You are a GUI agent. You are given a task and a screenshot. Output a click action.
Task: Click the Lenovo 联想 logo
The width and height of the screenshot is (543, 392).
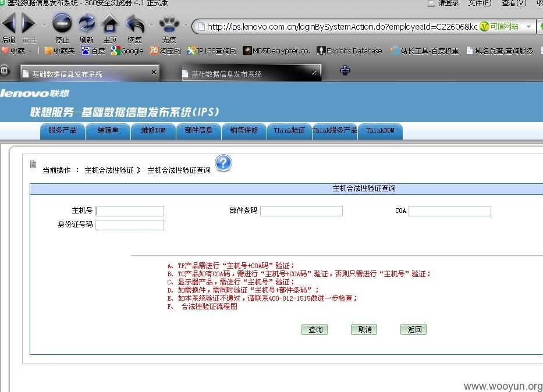[35, 93]
